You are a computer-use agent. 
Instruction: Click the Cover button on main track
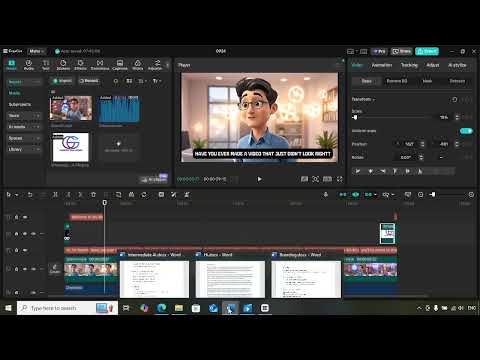click(x=55, y=269)
